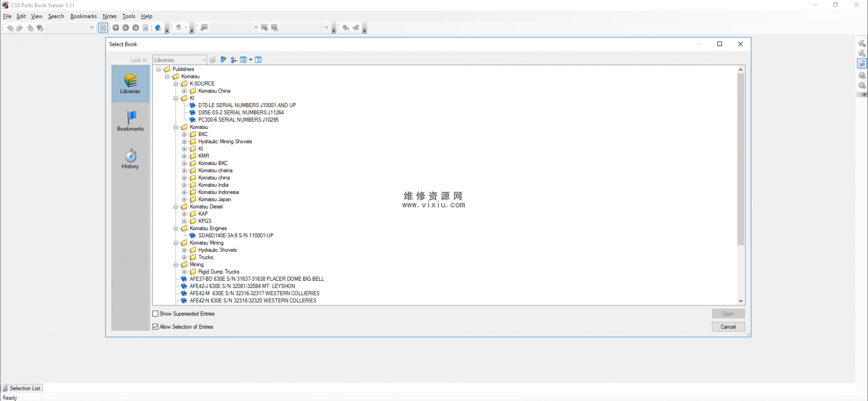The height and width of the screenshot is (401, 868).
Task: Click the remove-library icon with red minus
Action: tap(233, 60)
